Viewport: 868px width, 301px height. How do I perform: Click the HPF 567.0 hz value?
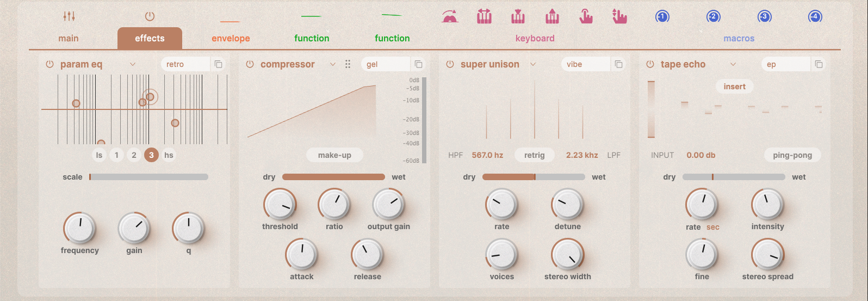(487, 155)
